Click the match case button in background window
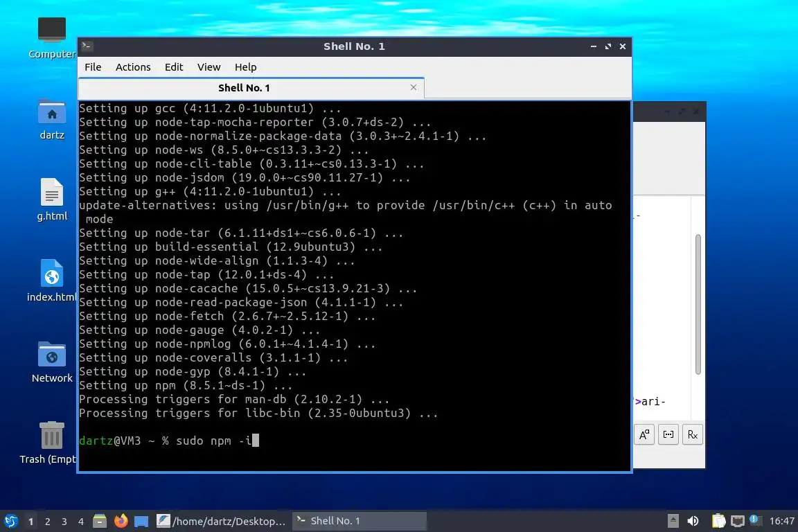This screenshot has width=798, height=532. pyautogui.click(x=644, y=435)
